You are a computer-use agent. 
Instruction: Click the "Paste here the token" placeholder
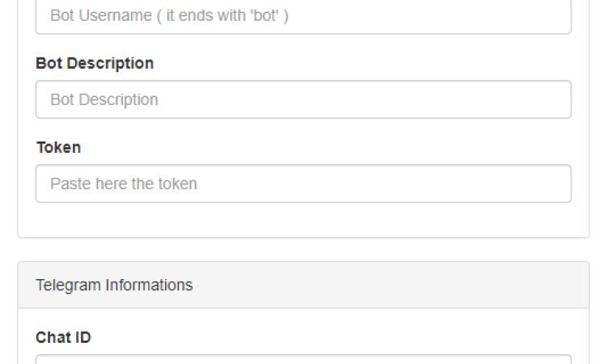[x=124, y=184]
